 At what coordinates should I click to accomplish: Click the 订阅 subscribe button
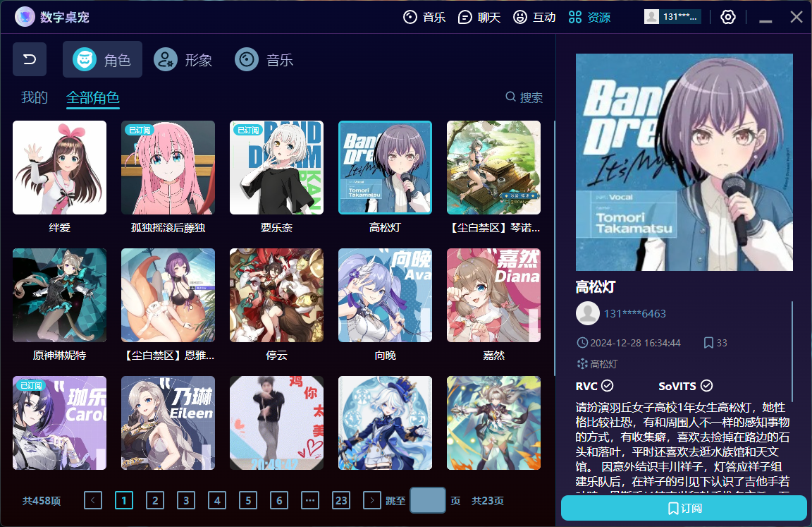[684, 509]
